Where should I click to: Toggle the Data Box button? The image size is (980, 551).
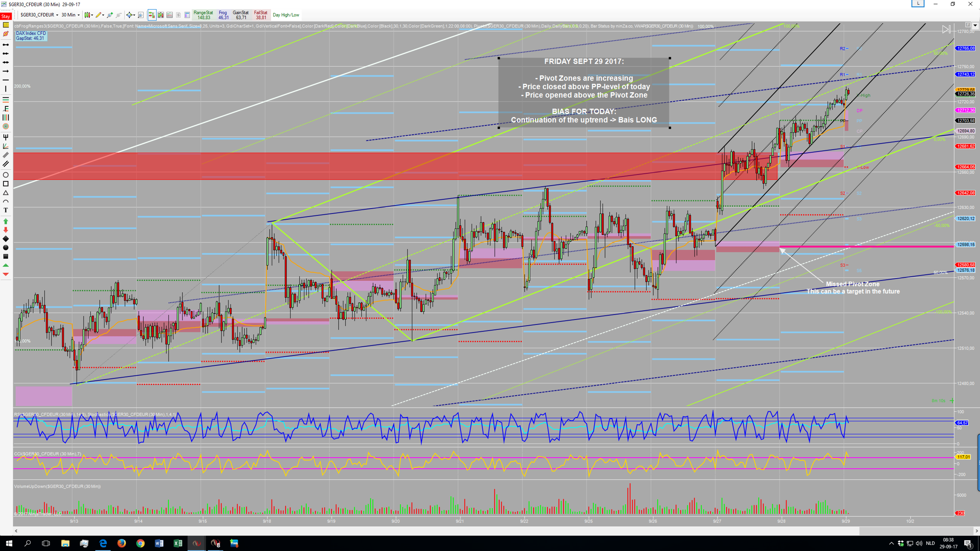click(x=187, y=15)
